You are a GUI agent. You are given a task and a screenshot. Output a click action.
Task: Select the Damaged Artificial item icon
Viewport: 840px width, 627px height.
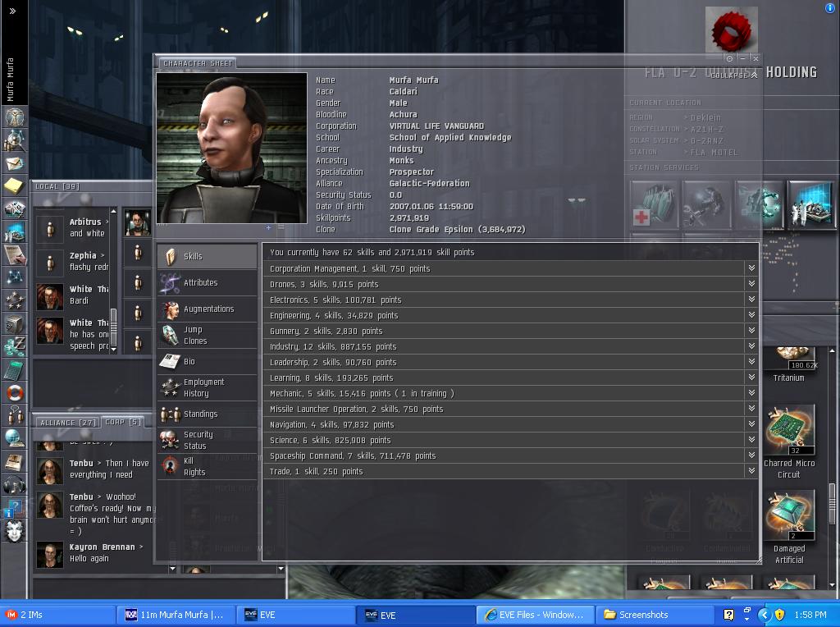(790, 515)
